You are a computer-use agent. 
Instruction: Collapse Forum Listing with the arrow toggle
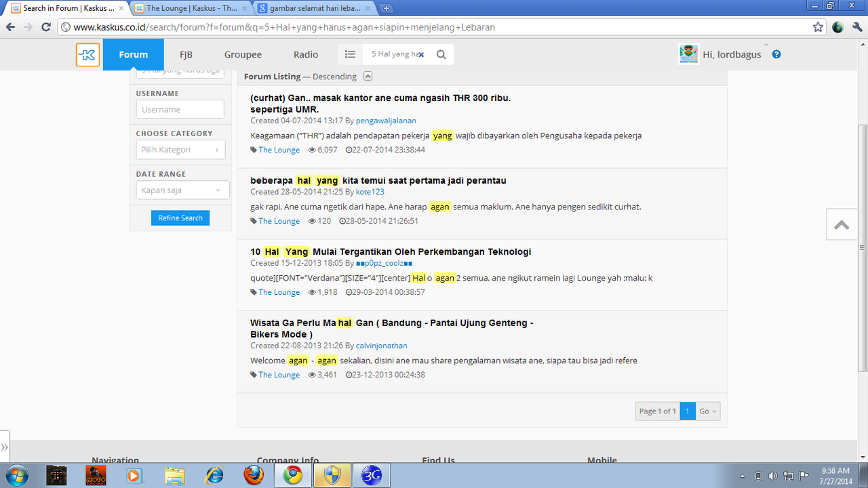[x=368, y=76]
